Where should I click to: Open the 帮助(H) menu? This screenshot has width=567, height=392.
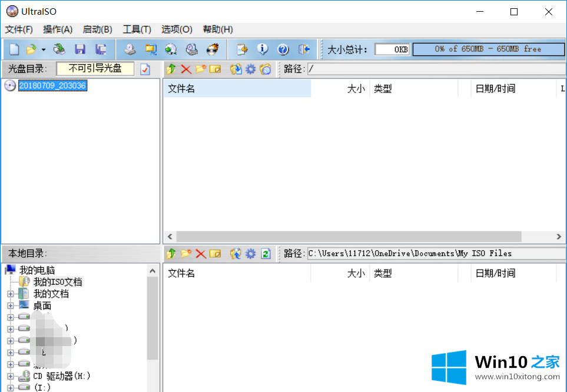point(218,29)
